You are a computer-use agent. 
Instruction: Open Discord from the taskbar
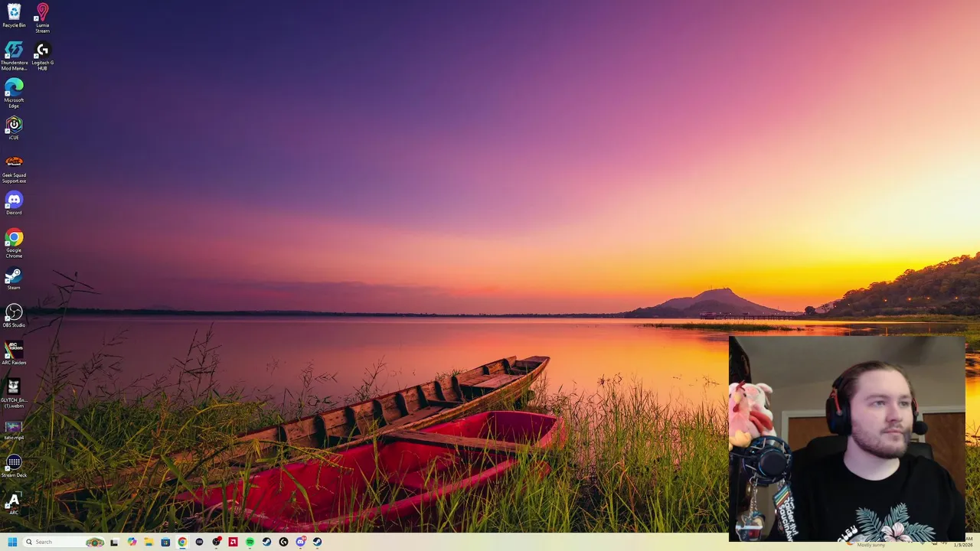(x=300, y=542)
